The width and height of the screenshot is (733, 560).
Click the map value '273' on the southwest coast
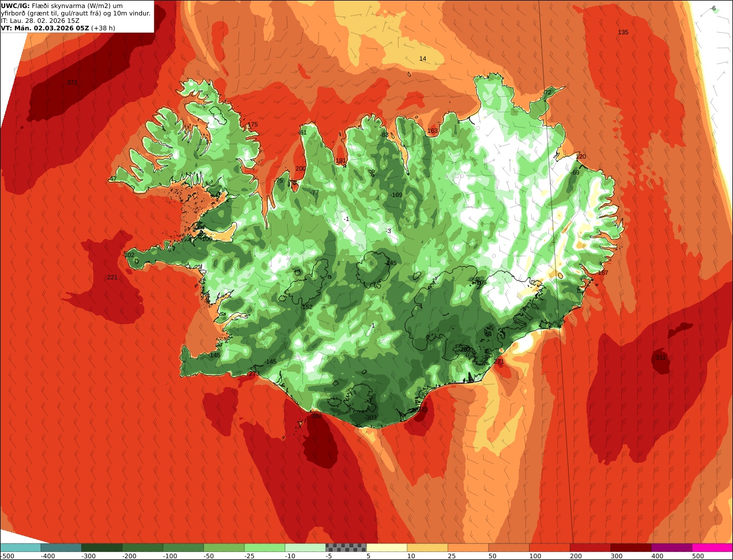tap(254, 374)
